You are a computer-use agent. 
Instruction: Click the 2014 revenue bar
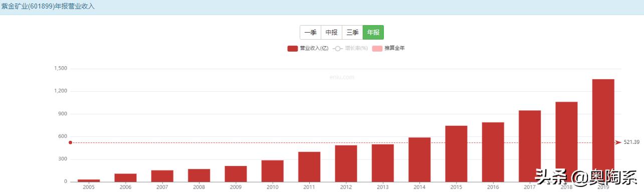pyautogui.click(x=419, y=159)
